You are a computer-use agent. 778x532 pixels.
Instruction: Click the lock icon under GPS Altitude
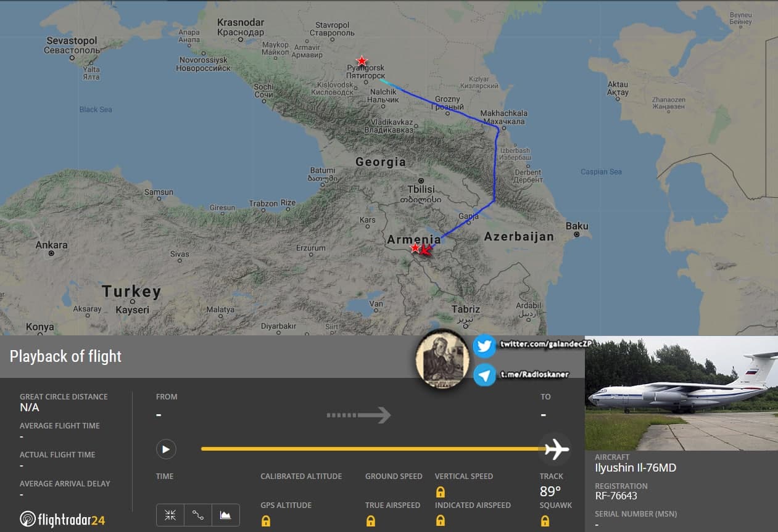click(266, 521)
